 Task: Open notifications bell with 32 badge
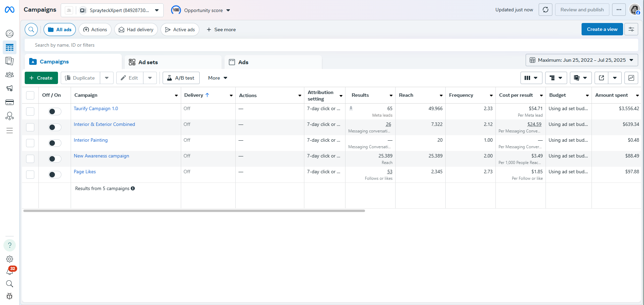[x=10, y=271]
